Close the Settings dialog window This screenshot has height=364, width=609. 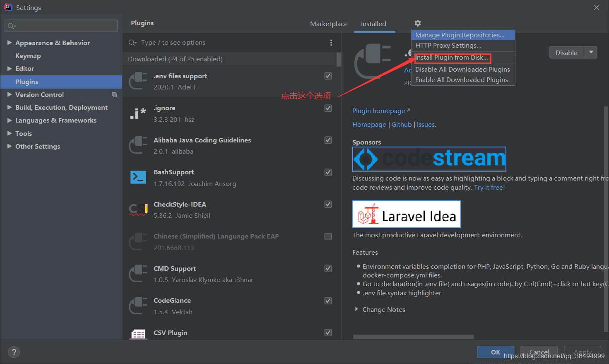click(x=597, y=7)
